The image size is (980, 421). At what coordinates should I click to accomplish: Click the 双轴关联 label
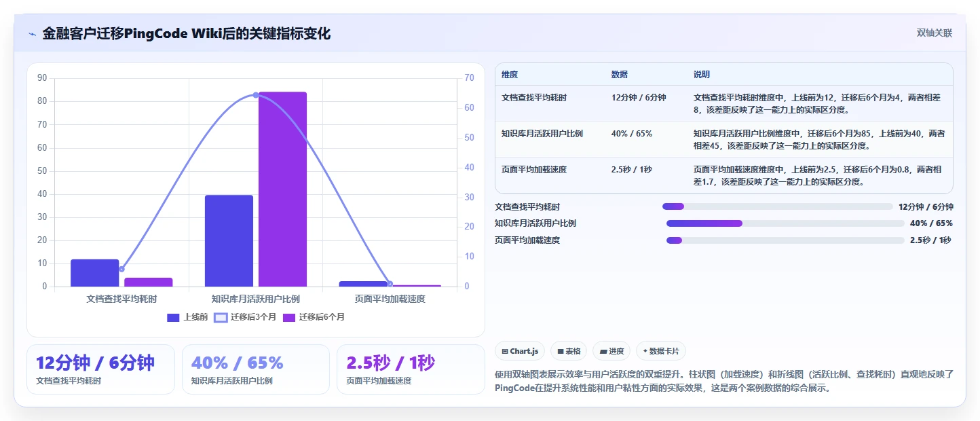(x=935, y=33)
